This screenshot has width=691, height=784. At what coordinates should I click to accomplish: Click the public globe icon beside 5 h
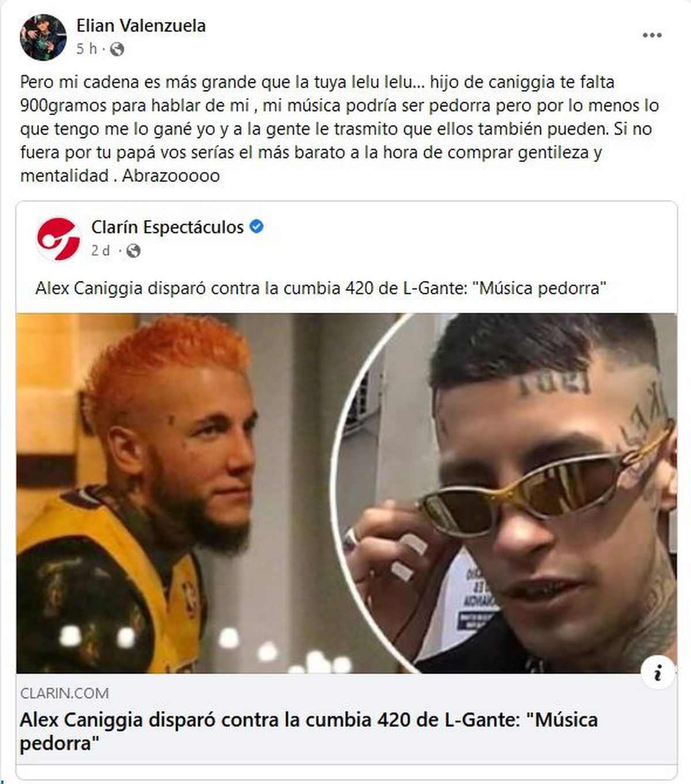(117, 50)
